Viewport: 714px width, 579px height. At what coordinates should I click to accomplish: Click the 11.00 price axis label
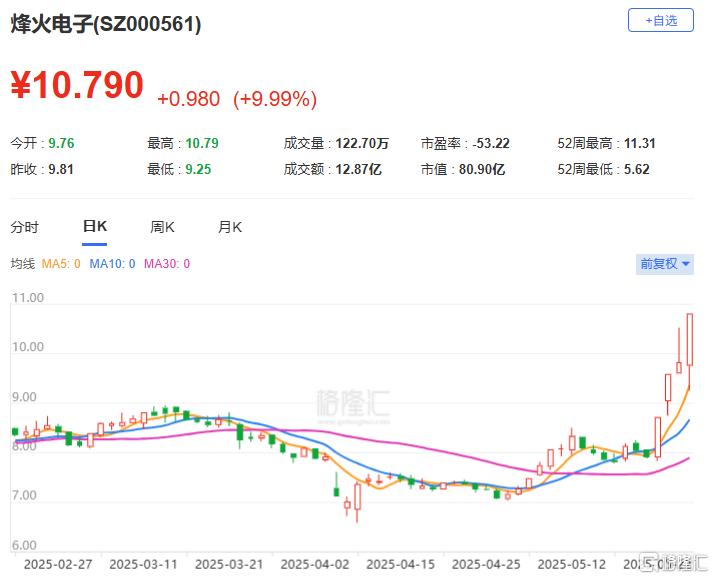coord(28,298)
